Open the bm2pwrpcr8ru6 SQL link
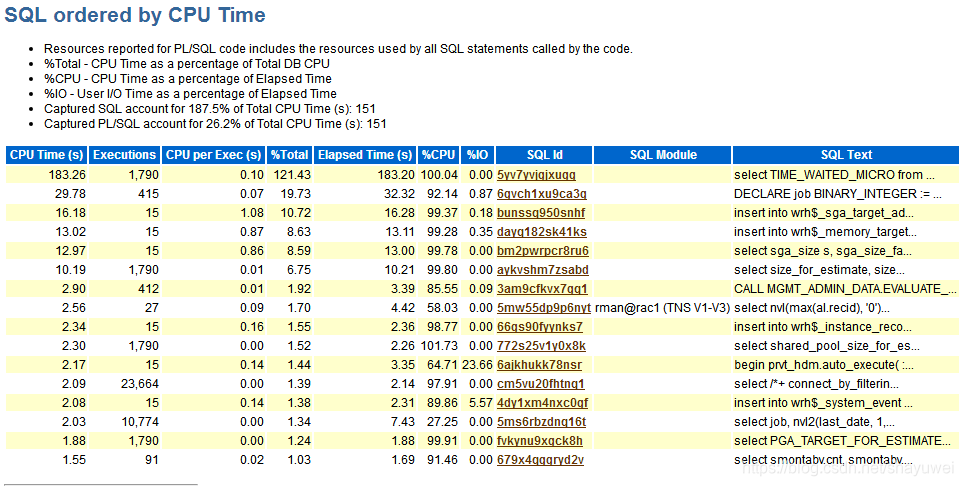Screen dimensions: 963x486 pyautogui.click(x=543, y=251)
